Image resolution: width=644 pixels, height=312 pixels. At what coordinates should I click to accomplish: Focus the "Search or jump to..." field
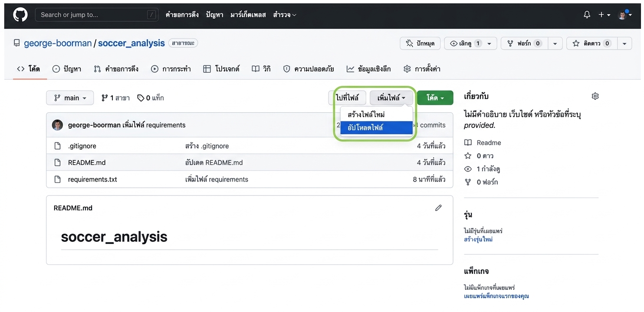pos(96,15)
